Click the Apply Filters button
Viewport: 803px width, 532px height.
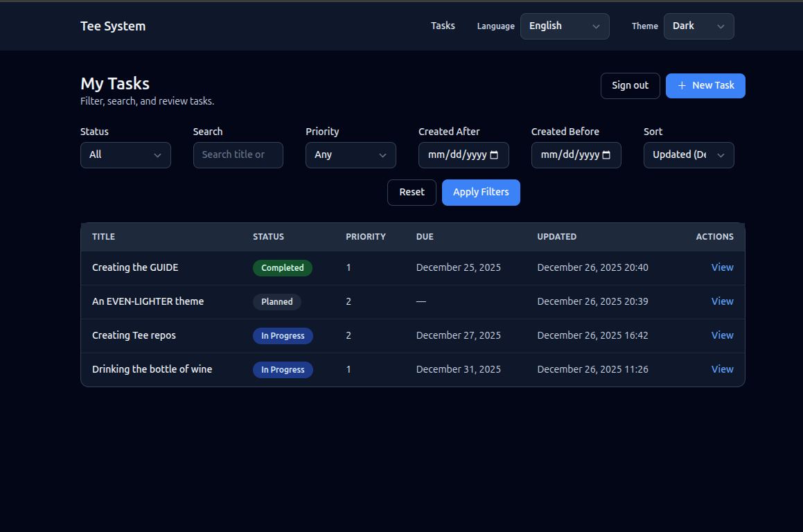[481, 193]
